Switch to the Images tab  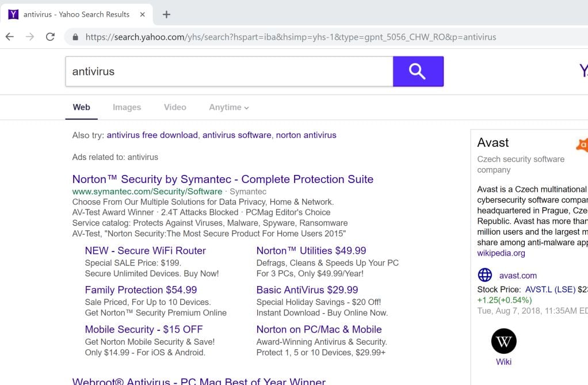(127, 107)
